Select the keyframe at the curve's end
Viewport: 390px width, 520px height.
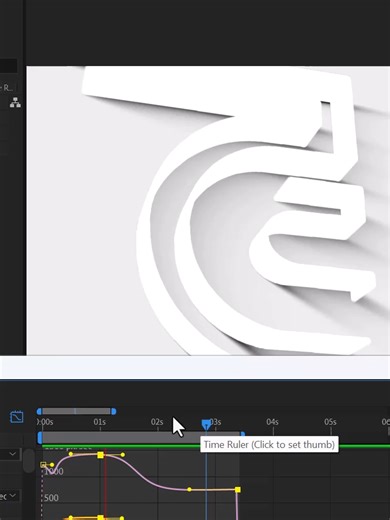238,490
